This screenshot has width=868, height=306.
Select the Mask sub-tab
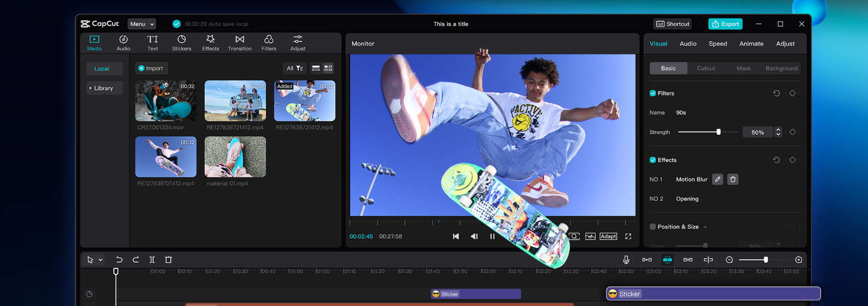(743, 68)
